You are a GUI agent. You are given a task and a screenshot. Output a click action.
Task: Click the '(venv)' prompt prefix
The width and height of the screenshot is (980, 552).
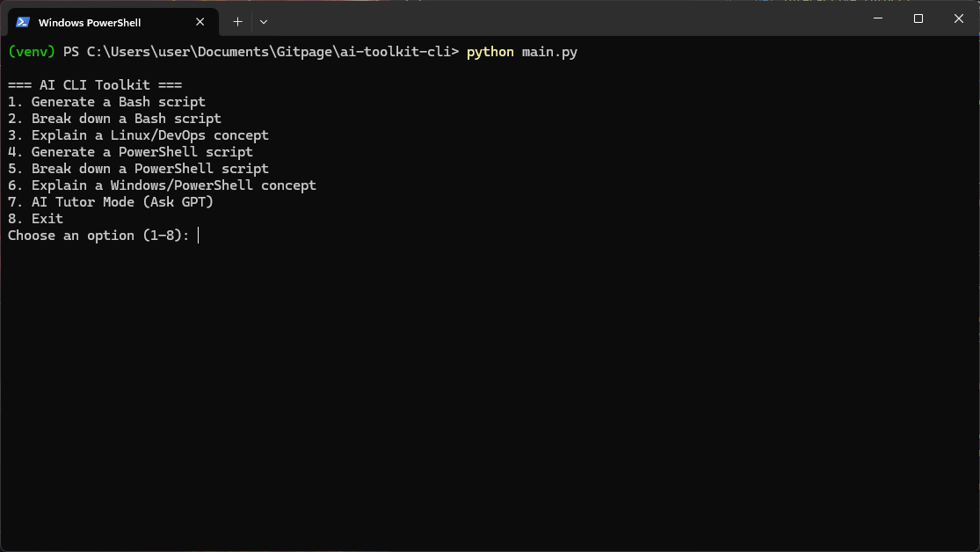32,52
